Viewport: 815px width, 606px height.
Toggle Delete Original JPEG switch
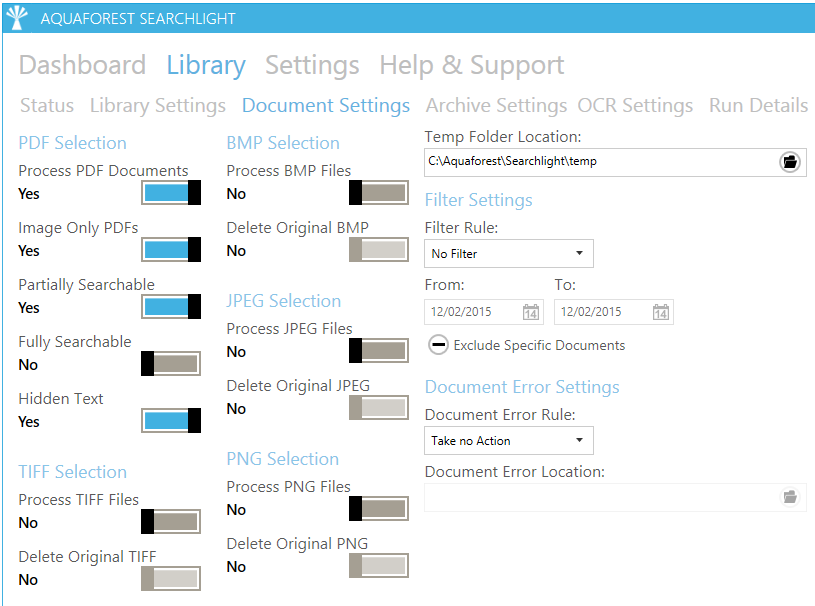point(379,407)
